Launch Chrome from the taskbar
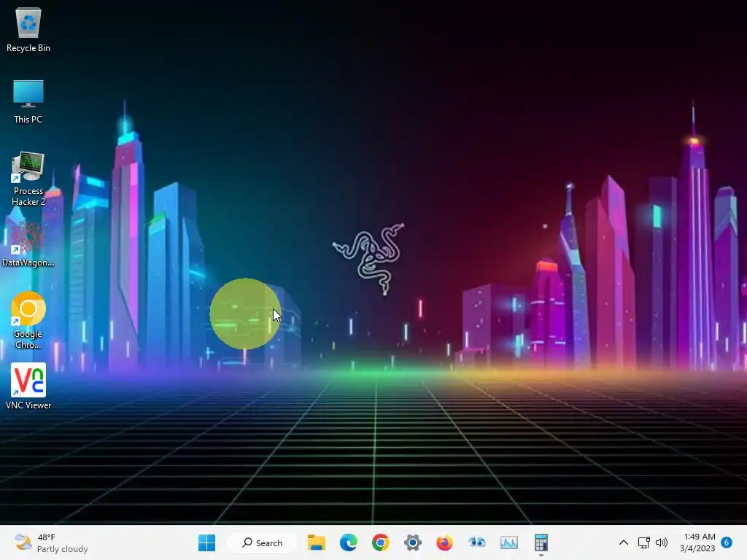The width and height of the screenshot is (747, 560). pyautogui.click(x=380, y=542)
